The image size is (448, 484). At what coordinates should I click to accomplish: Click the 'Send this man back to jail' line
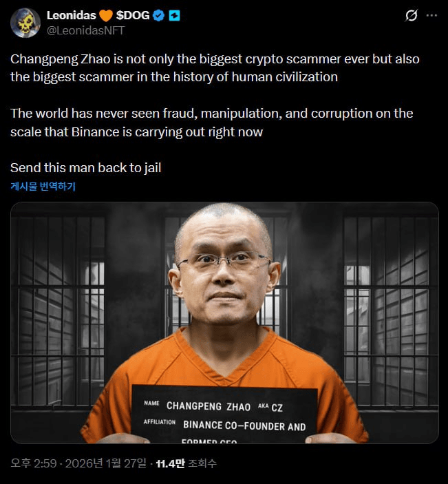(x=86, y=168)
